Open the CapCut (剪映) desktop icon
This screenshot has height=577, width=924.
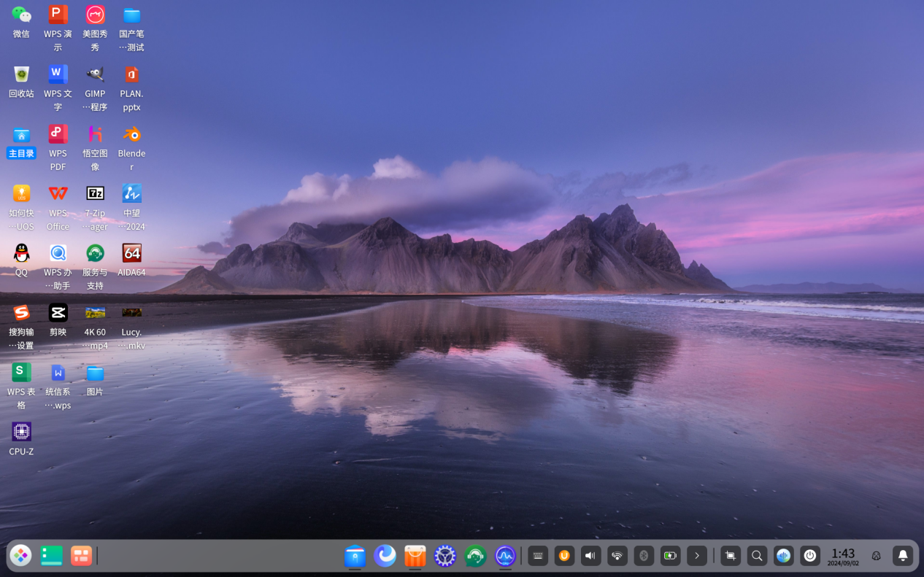(x=58, y=313)
